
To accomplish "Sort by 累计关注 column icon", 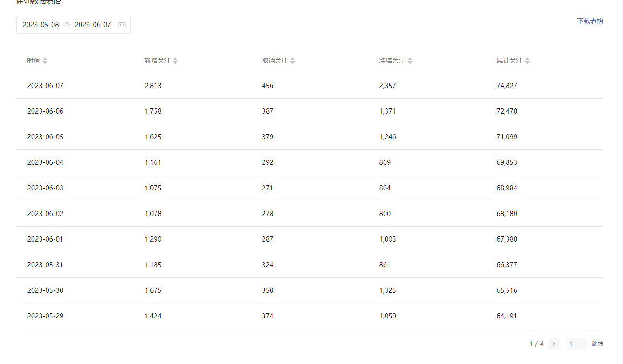I will tap(528, 61).
